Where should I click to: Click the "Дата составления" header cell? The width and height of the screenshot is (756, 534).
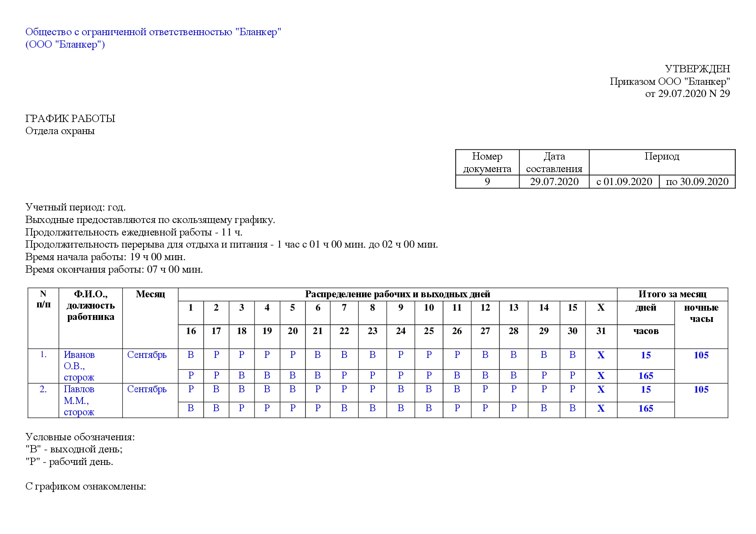554,162
